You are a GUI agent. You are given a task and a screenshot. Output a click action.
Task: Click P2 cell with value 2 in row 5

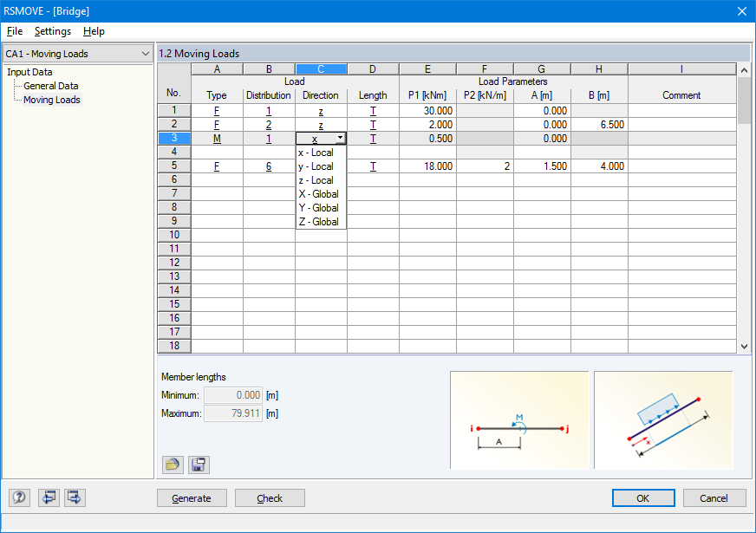tap(485, 166)
